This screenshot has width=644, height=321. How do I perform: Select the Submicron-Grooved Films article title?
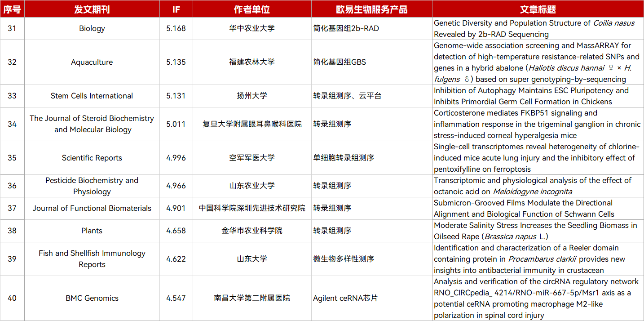[x=538, y=209]
